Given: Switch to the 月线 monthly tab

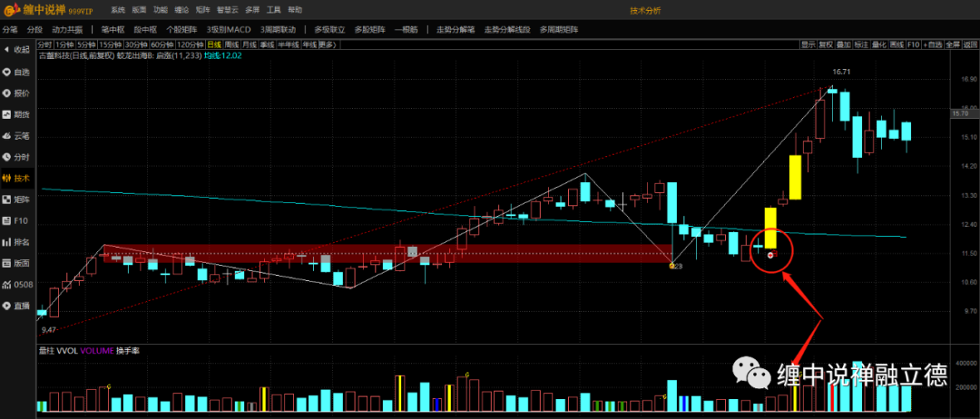Looking at the screenshot, I should point(250,44).
